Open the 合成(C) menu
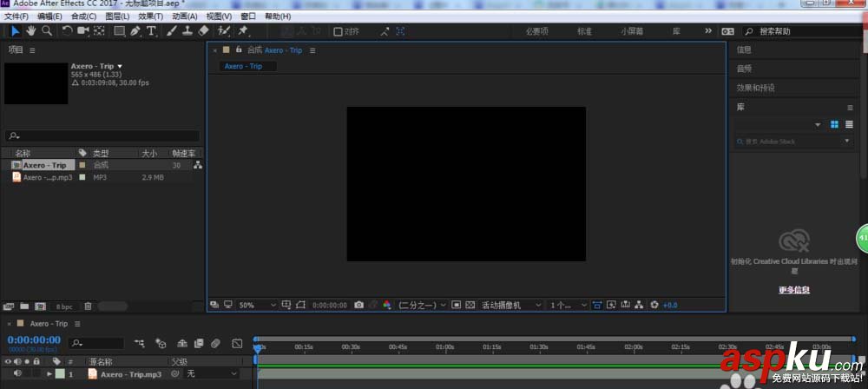Image resolution: width=868 pixels, height=389 pixels. tap(83, 16)
